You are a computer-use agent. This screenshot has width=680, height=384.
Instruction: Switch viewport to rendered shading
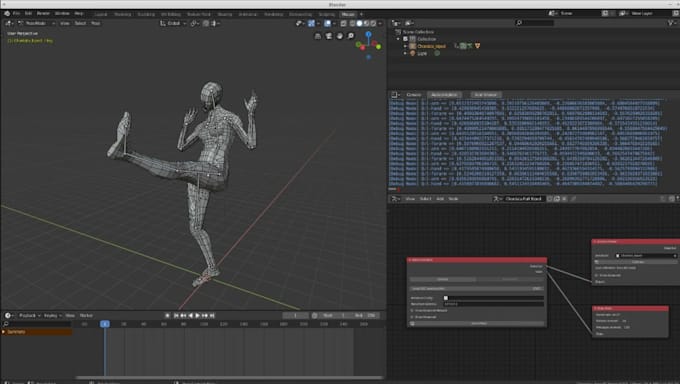(373, 23)
